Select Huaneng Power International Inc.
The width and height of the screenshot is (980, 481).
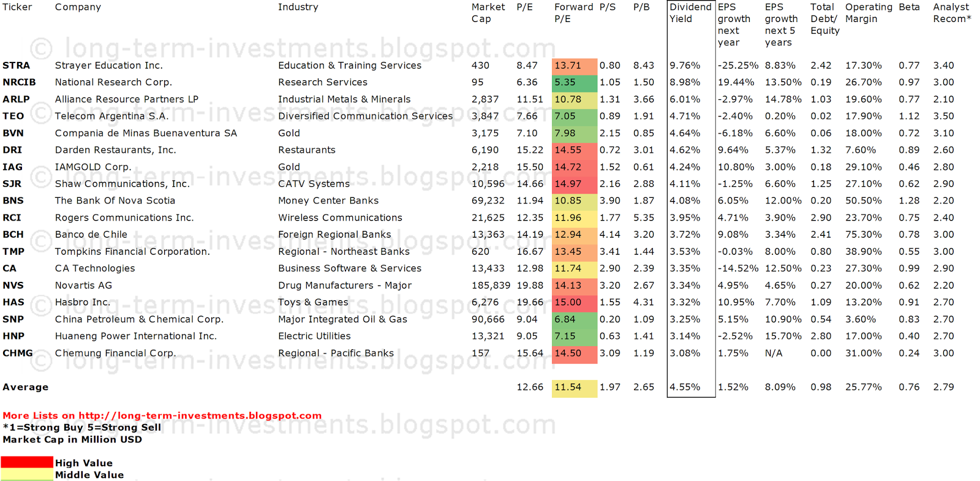click(x=135, y=336)
